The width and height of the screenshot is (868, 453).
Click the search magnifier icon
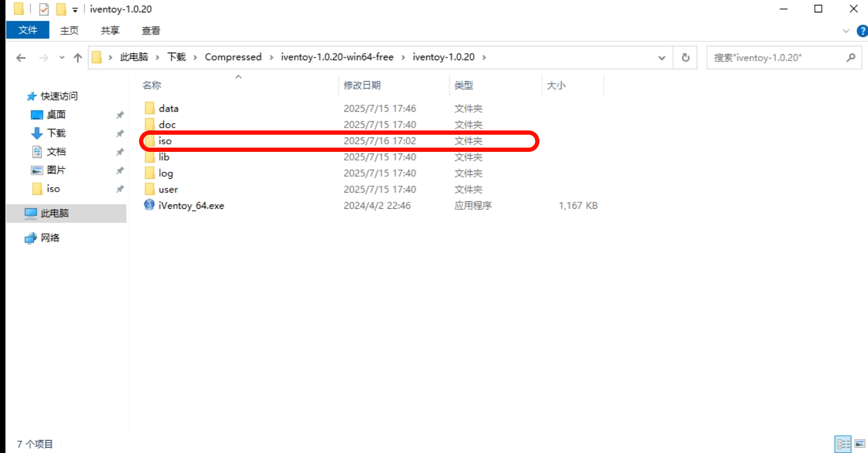click(x=851, y=57)
